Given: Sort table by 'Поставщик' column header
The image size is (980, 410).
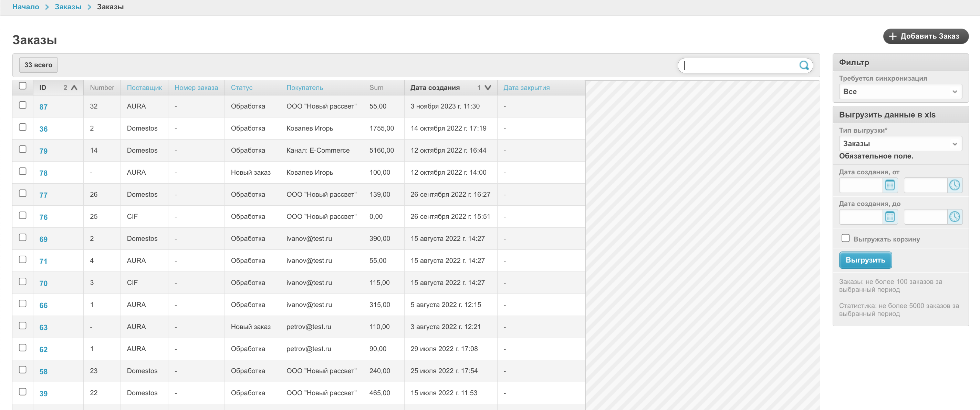Looking at the screenshot, I should pos(144,88).
